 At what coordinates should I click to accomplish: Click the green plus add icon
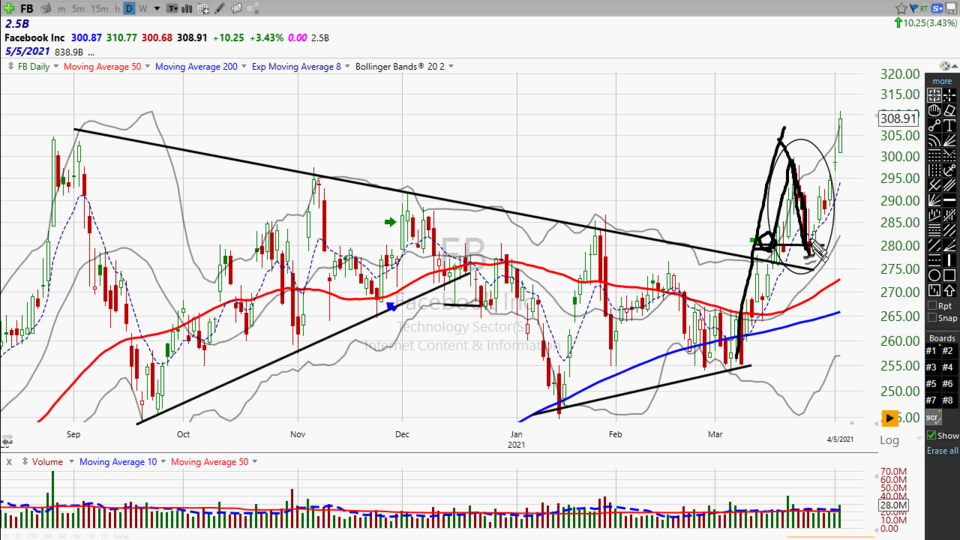[9, 9]
